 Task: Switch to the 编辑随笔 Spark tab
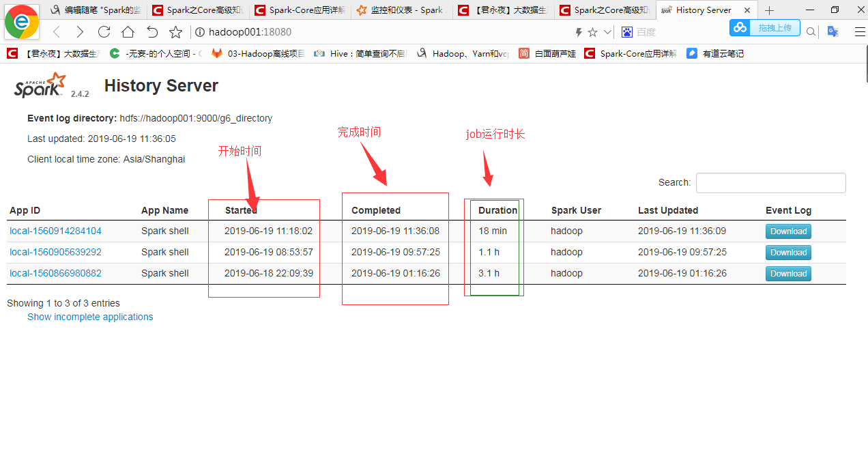96,10
